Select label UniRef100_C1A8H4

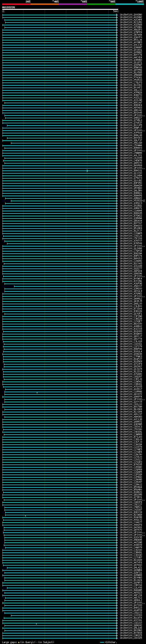(x=131, y=211)
